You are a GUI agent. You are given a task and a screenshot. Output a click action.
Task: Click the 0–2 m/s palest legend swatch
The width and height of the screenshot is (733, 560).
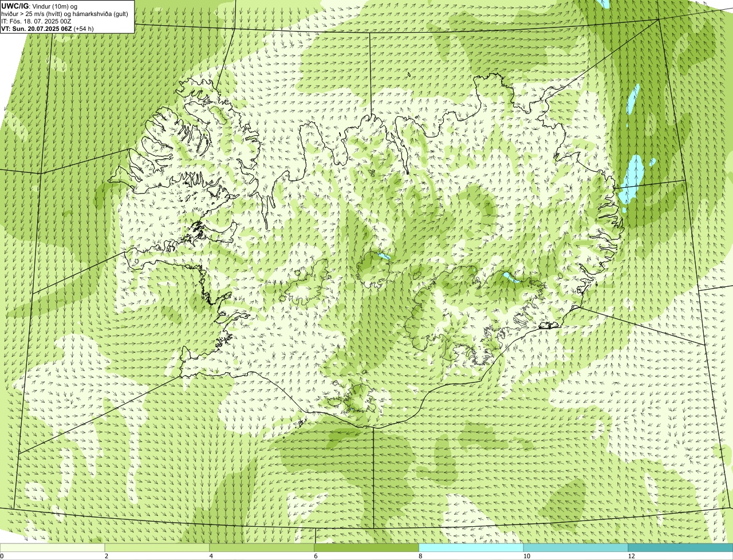(x=53, y=548)
